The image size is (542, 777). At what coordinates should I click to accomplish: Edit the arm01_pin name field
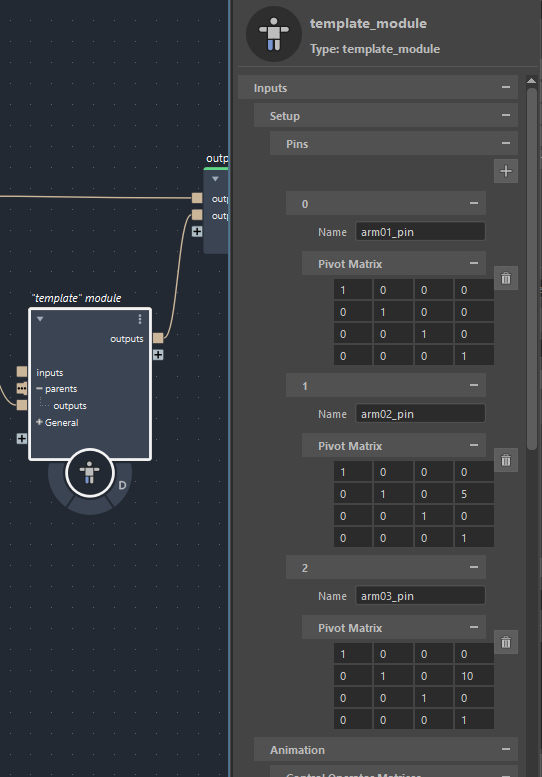click(420, 232)
